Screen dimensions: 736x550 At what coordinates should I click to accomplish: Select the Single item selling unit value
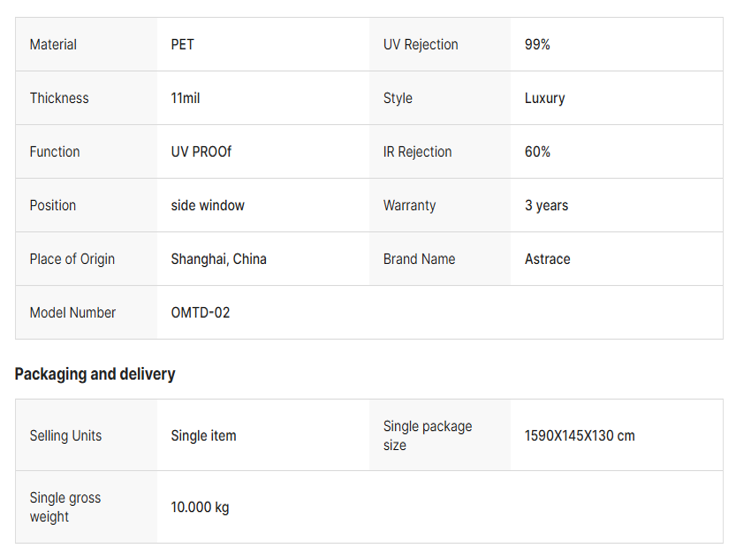(203, 436)
